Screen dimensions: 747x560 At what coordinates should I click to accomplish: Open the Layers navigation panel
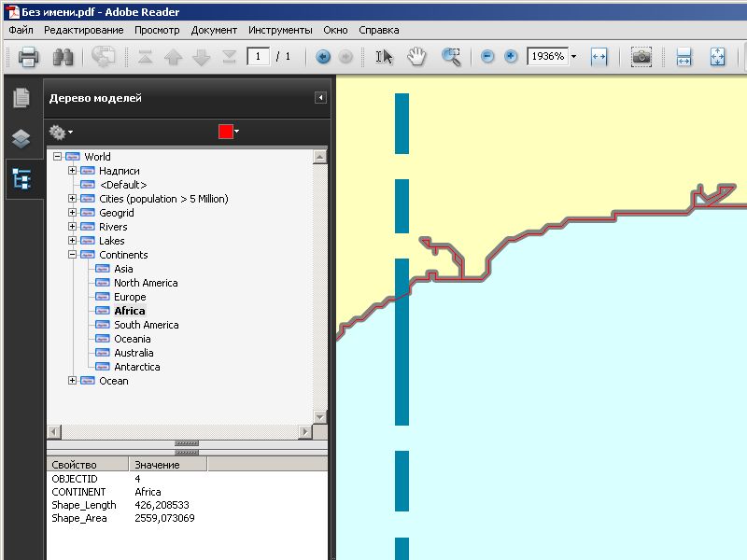click(21, 138)
